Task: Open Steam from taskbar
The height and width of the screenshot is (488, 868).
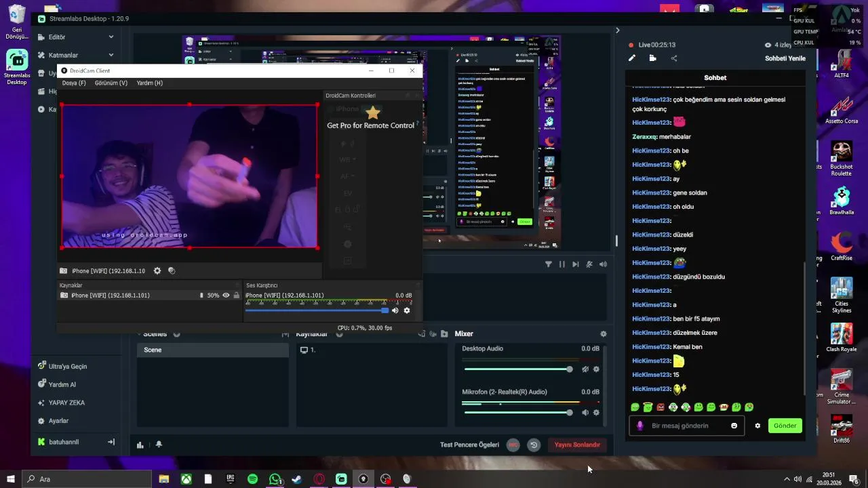Action: coord(296,479)
